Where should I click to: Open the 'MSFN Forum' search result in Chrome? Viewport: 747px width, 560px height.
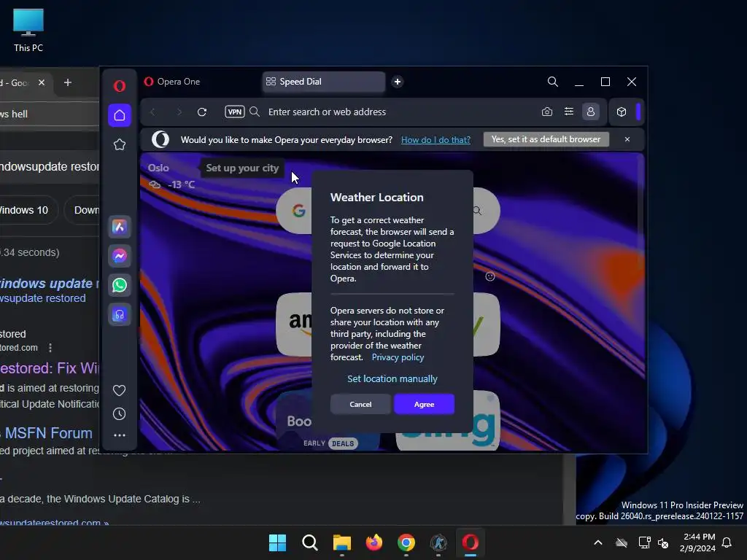pyautogui.click(x=48, y=433)
